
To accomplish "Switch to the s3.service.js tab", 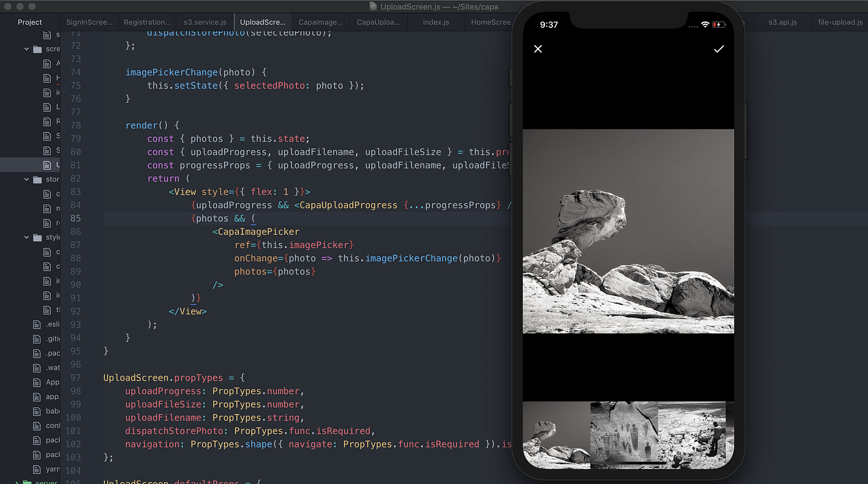I will click(x=205, y=21).
